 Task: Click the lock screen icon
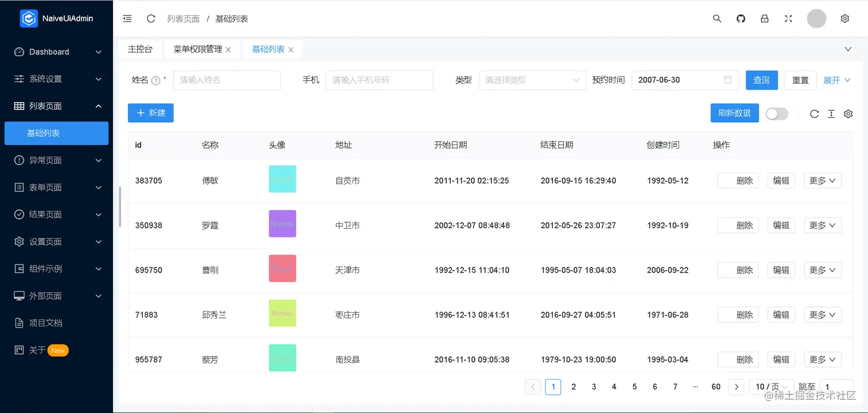(x=765, y=18)
